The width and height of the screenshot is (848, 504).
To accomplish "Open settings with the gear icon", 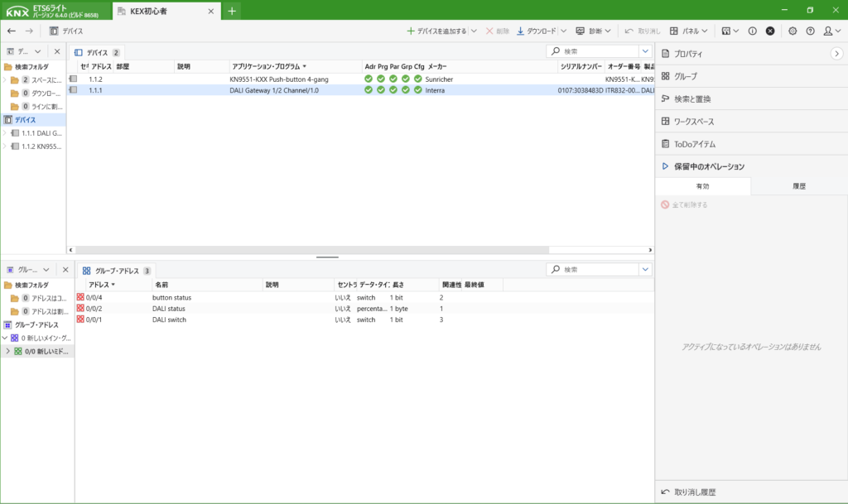I will pyautogui.click(x=793, y=31).
